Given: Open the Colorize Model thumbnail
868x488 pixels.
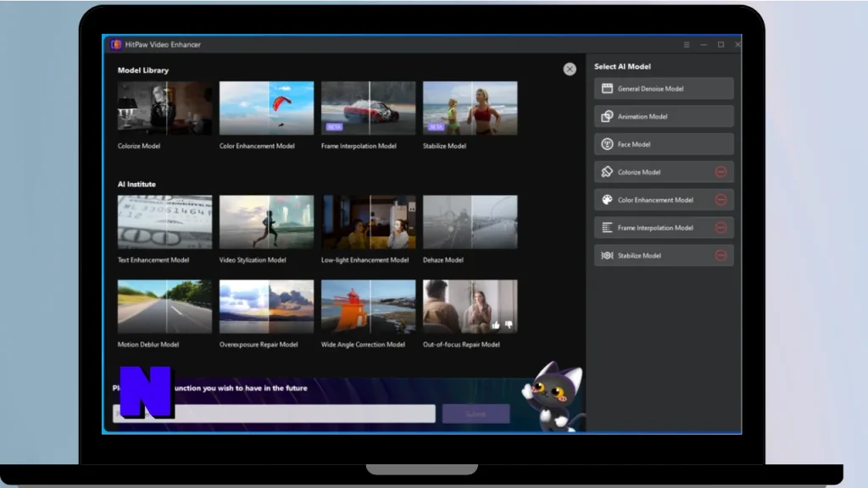Looking at the screenshot, I should [164, 108].
